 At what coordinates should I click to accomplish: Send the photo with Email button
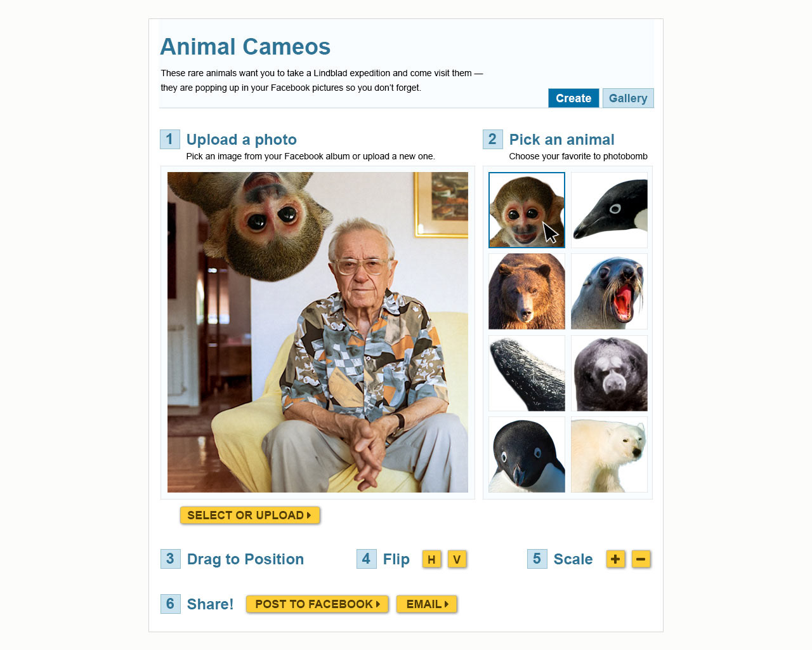tap(427, 604)
